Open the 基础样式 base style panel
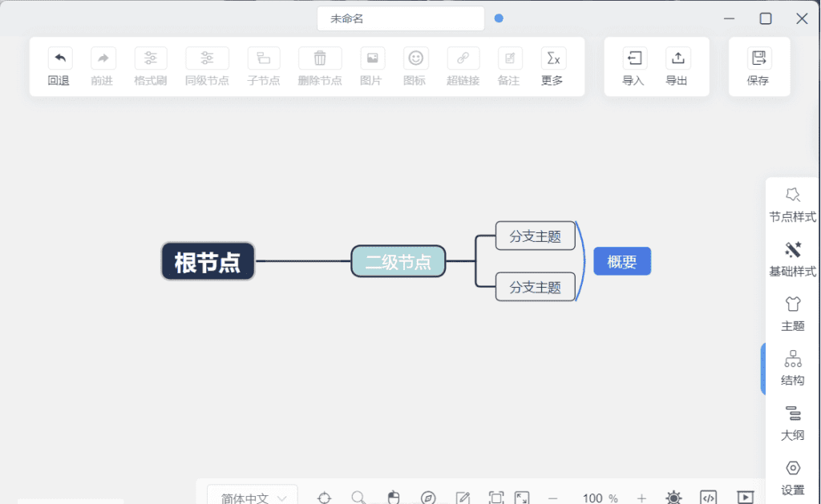The height and width of the screenshot is (504, 821). point(792,259)
